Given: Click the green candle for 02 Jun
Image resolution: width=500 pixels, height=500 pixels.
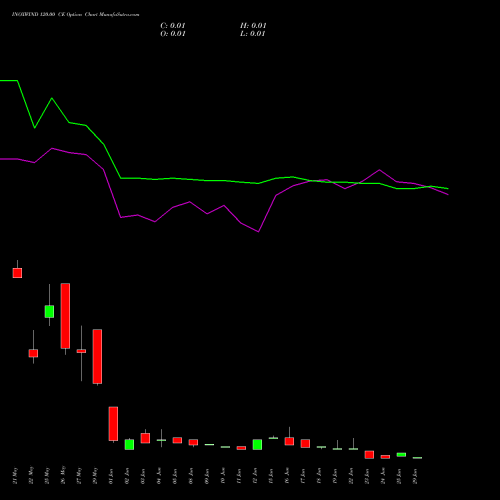Looking at the screenshot, I should click(x=129, y=444).
